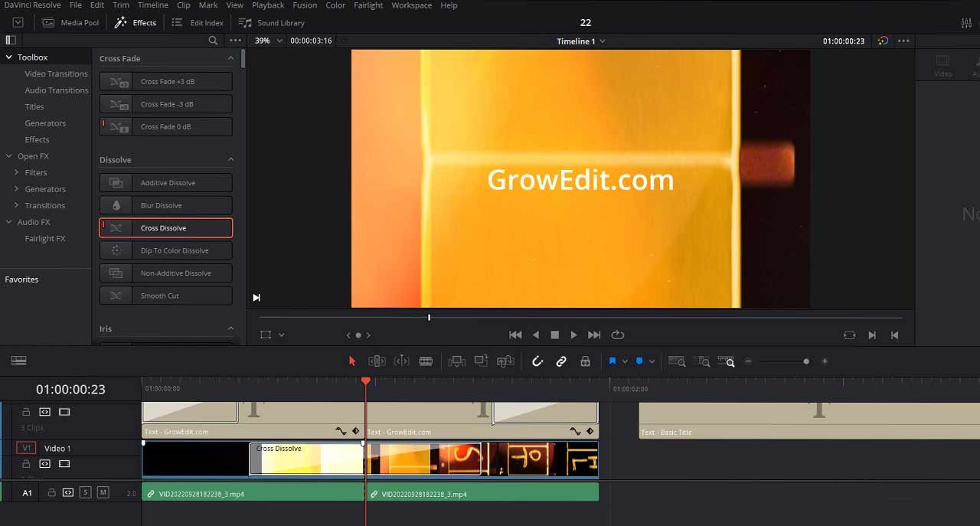
Task: Toggle the Linked Selection chain icon
Action: [x=561, y=361]
